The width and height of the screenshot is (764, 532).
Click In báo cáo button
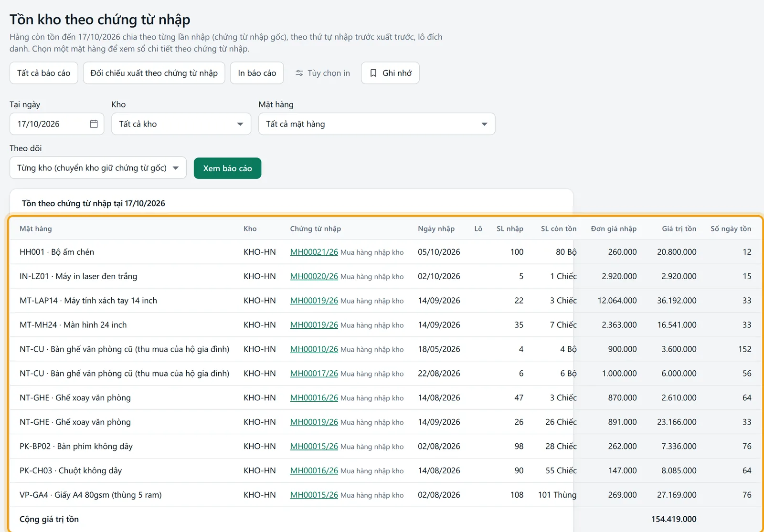(x=257, y=73)
